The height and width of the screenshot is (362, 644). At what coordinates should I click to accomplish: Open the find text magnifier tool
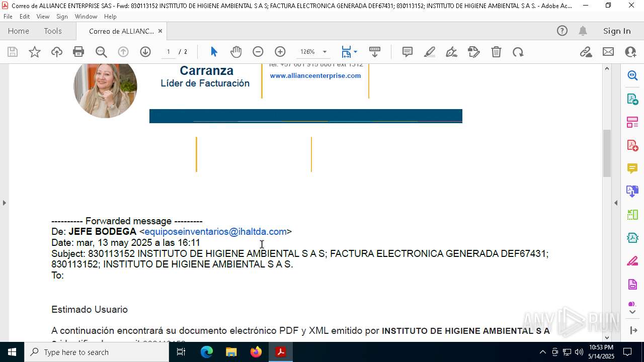click(101, 52)
